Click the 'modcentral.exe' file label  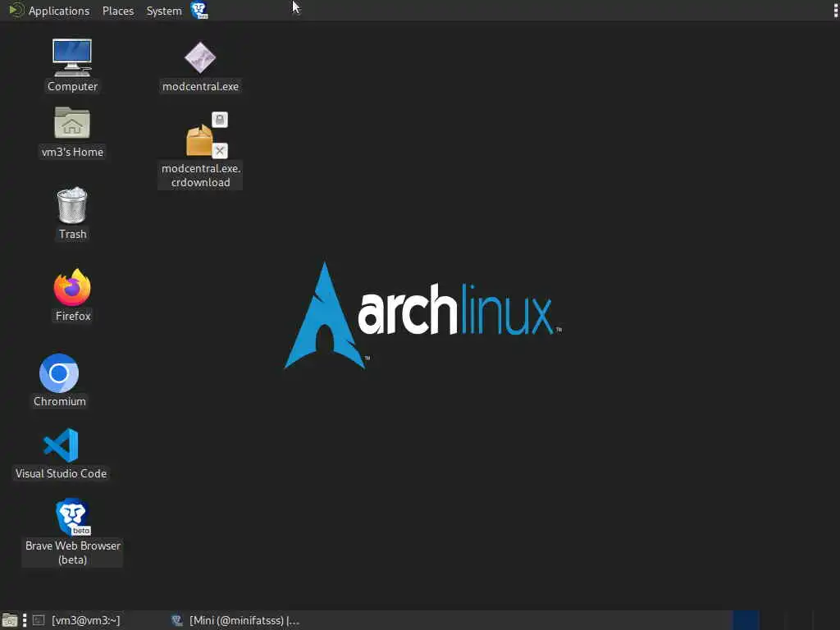(x=200, y=86)
